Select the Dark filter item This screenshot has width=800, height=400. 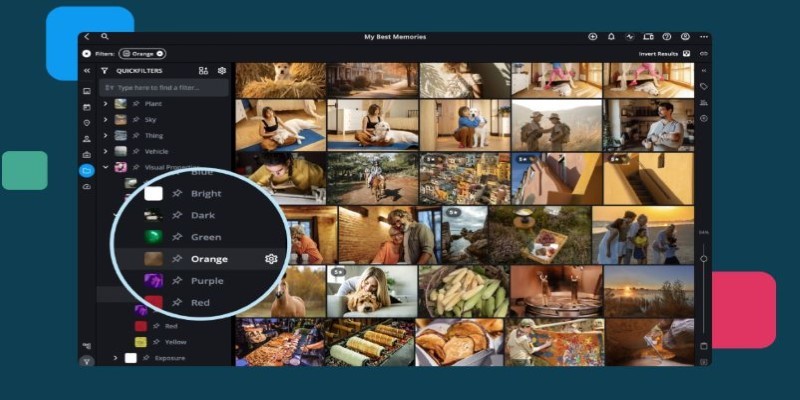coord(203,215)
